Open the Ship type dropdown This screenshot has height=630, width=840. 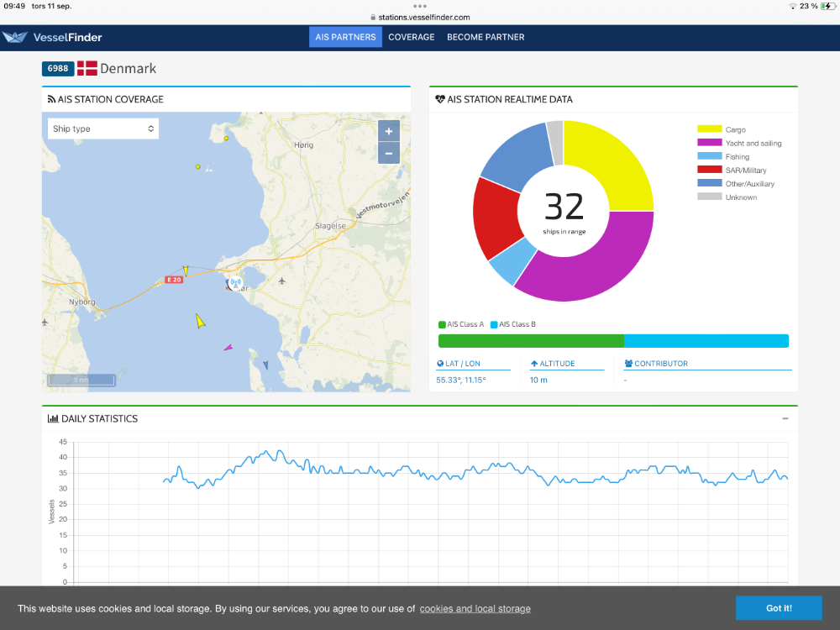click(x=103, y=129)
